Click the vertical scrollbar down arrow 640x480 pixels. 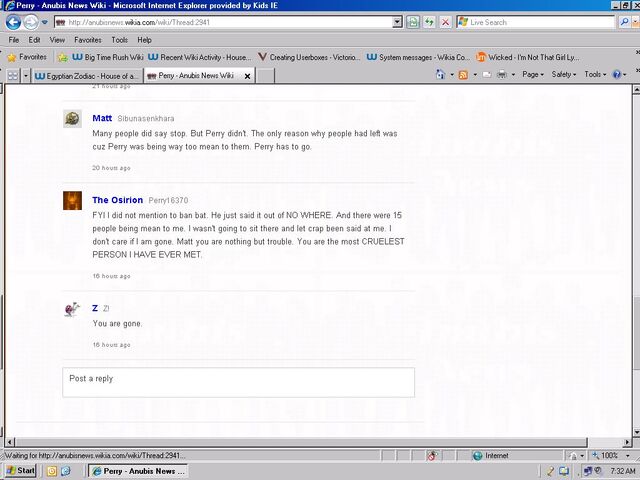[636, 432]
